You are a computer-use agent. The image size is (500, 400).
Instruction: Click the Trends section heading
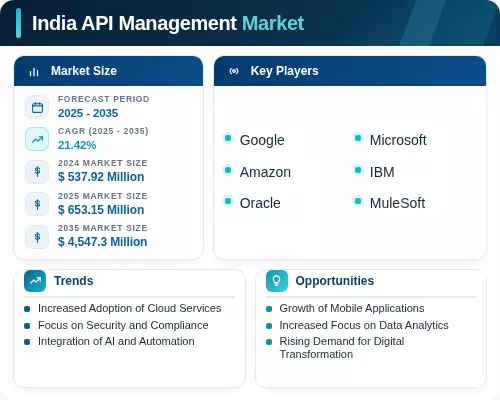pyautogui.click(x=74, y=281)
